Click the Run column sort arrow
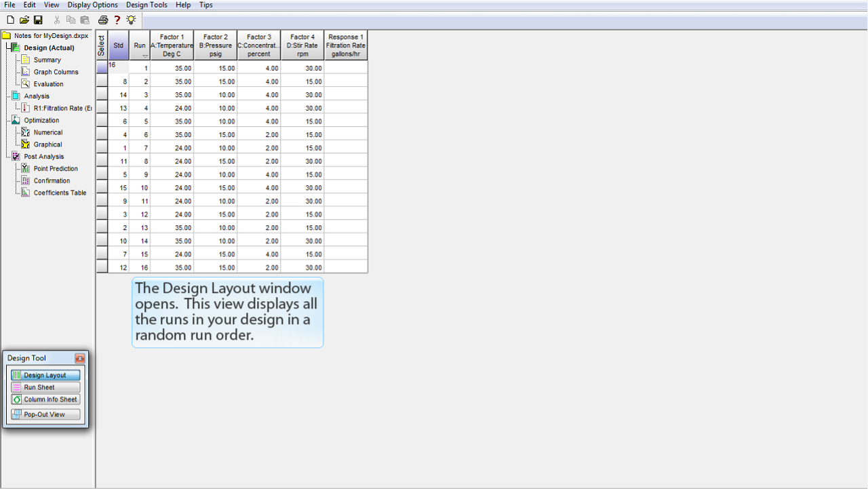 [x=144, y=56]
